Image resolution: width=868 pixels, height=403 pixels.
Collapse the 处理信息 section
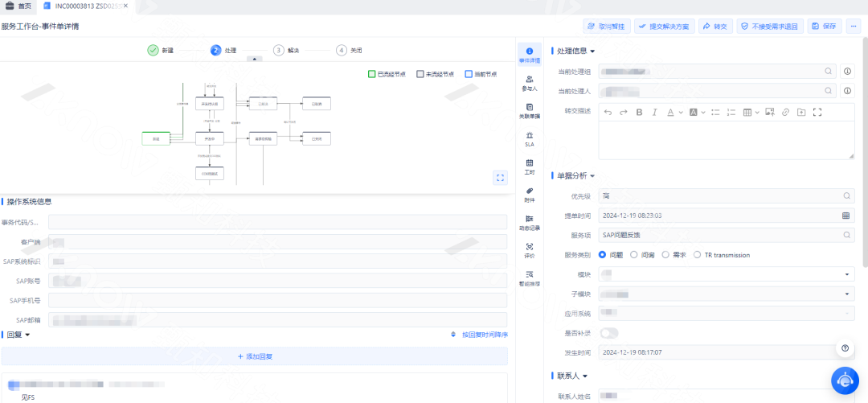tap(592, 51)
